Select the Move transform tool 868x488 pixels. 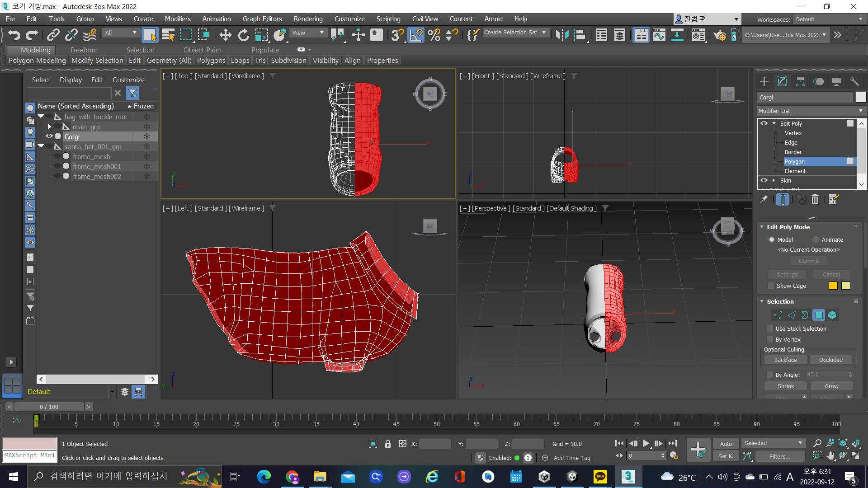pyautogui.click(x=225, y=35)
